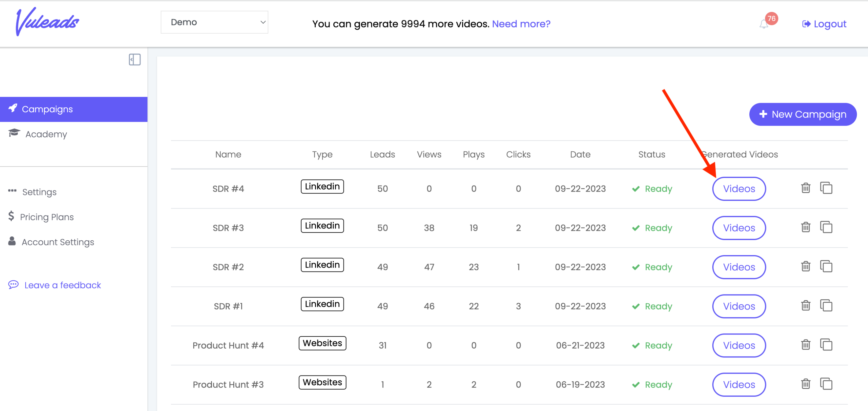Click the Views column header
This screenshot has width=868, height=411.
[429, 154]
